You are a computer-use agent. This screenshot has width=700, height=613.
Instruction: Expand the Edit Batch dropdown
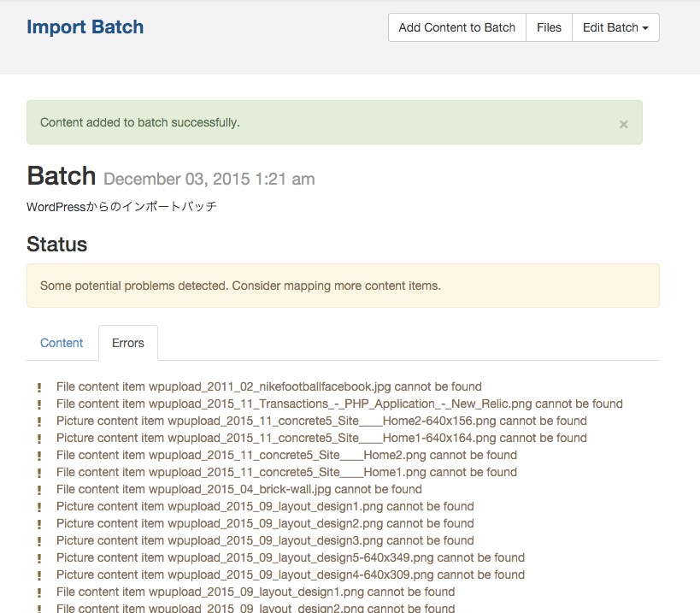[x=615, y=27]
